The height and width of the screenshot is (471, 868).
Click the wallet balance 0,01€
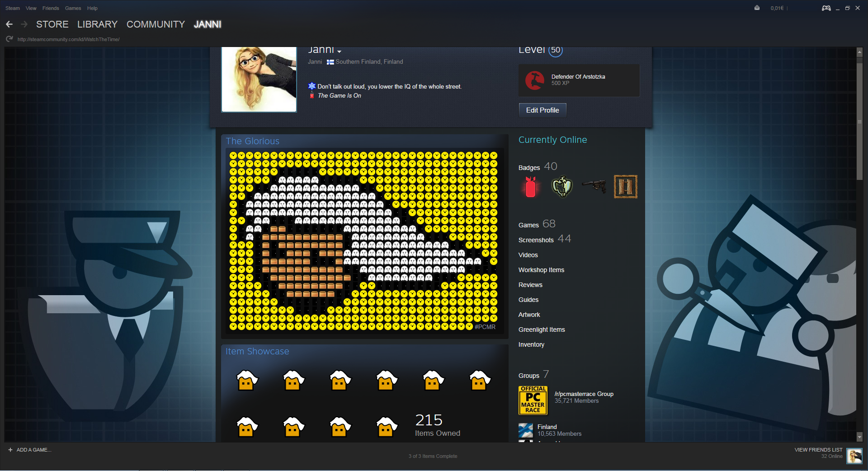click(777, 8)
